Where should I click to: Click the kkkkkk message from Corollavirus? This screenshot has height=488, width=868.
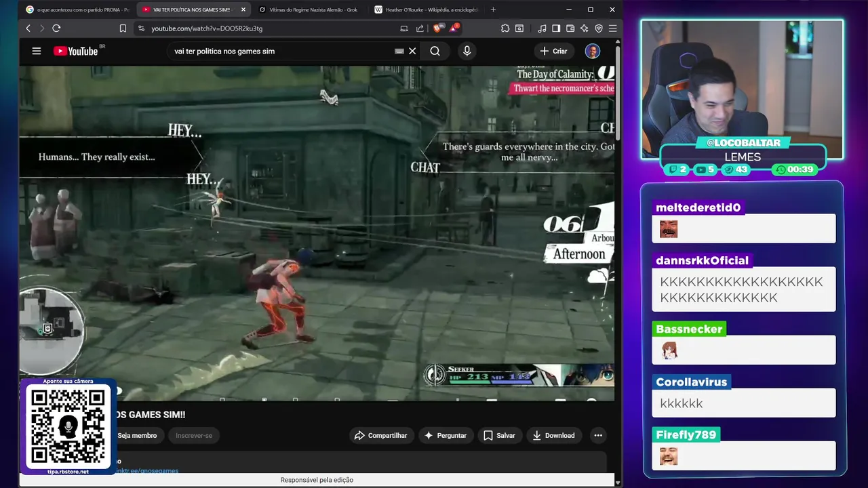click(682, 403)
